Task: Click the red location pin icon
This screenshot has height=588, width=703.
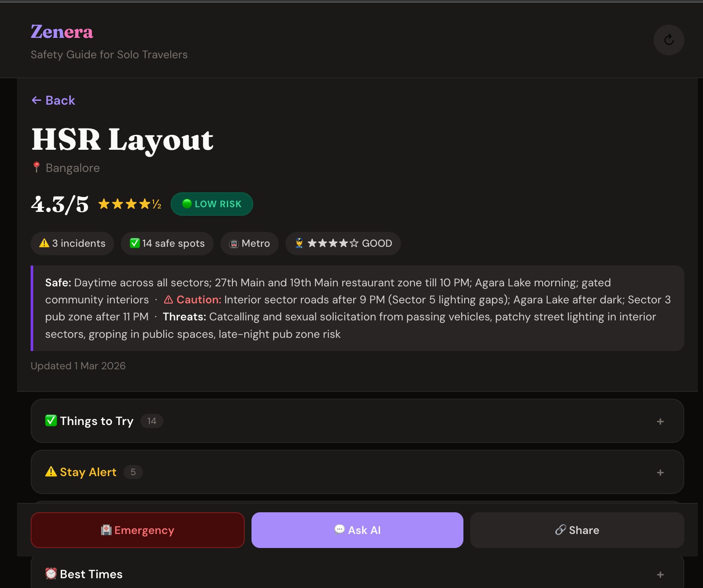Action: click(x=37, y=167)
